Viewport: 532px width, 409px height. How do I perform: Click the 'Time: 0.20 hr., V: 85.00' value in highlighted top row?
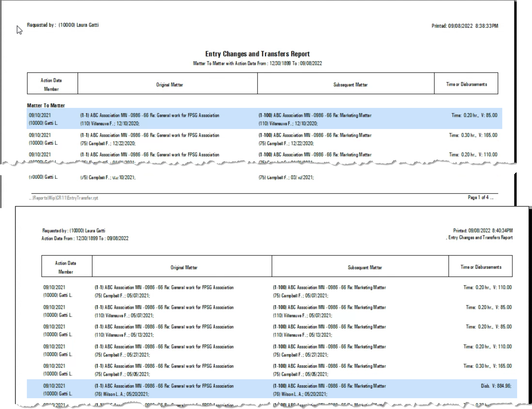pyautogui.click(x=474, y=115)
